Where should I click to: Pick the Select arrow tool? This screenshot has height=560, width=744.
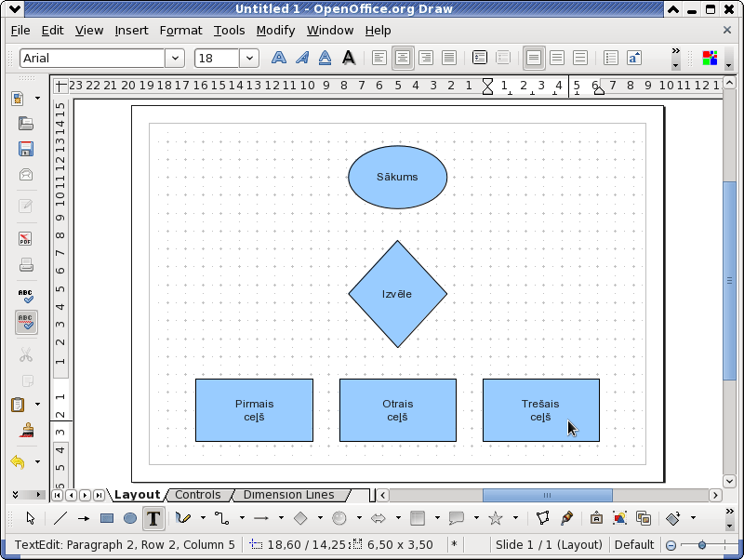(31, 518)
